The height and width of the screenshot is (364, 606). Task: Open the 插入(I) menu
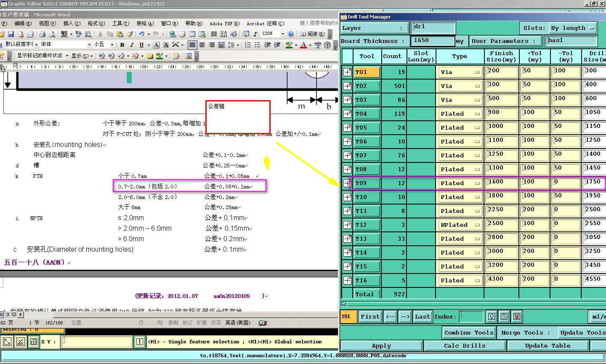click(x=71, y=24)
